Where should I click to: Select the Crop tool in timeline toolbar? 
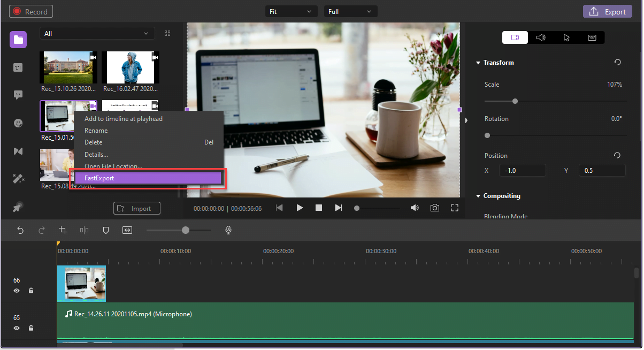pyautogui.click(x=63, y=230)
